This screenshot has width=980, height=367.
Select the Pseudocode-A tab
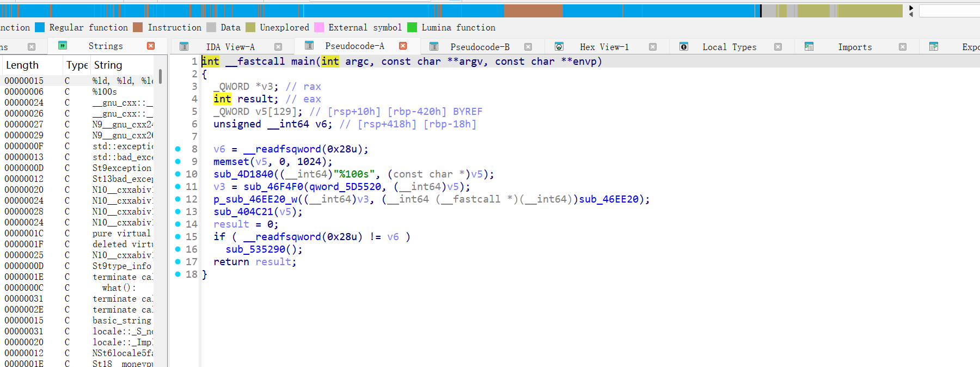354,46
